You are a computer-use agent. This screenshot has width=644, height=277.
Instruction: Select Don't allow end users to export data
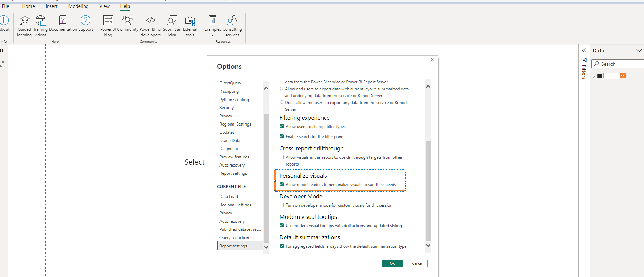[282, 102]
